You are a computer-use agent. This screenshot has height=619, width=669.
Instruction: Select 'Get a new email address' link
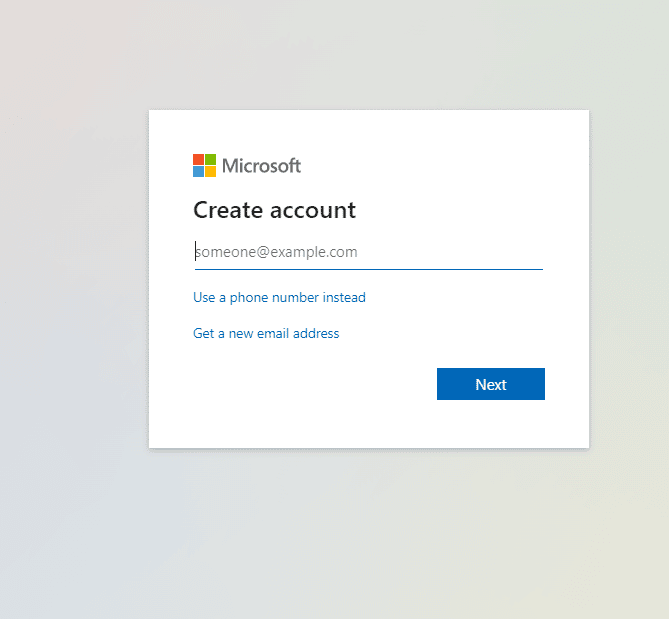(x=266, y=333)
